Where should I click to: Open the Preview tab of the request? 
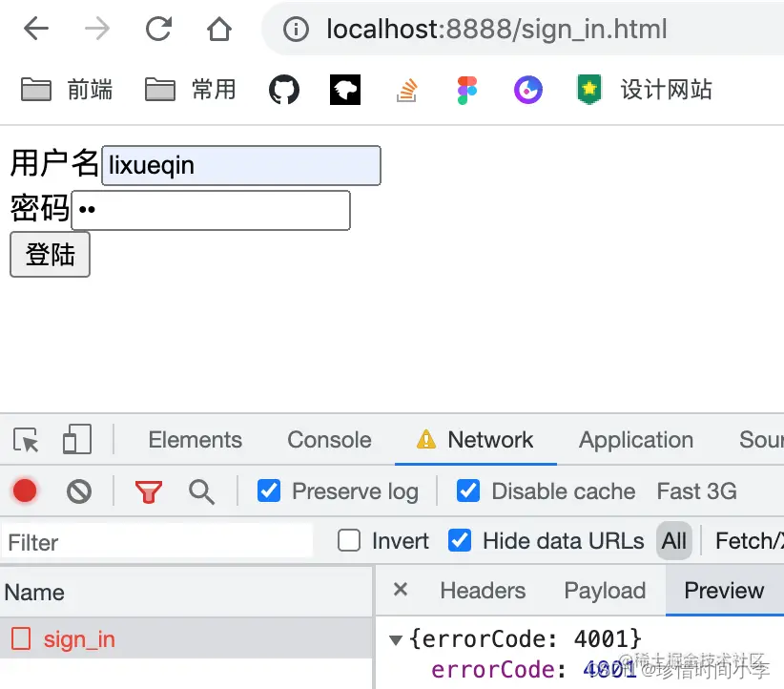point(724,591)
